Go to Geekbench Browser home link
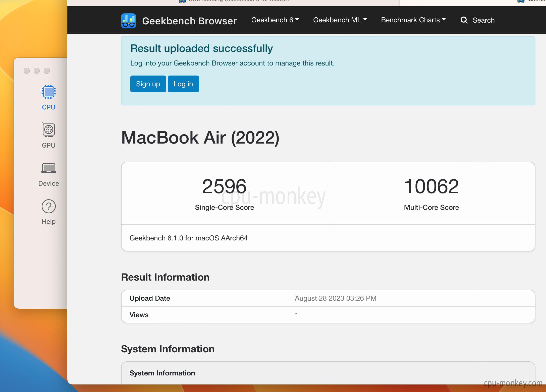This screenshot has width=546, height=392. pos(189,21)
